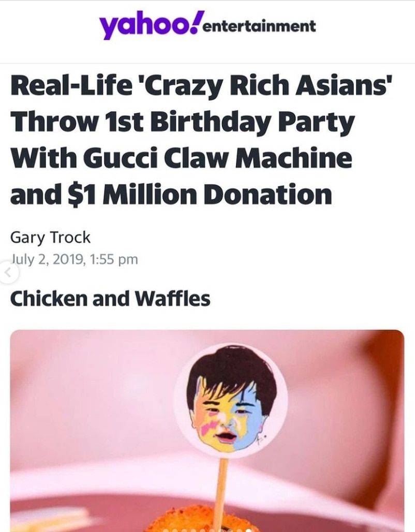Open author Gary Trock's profile link
Viewport: 415px width, 532px height.
50,237
